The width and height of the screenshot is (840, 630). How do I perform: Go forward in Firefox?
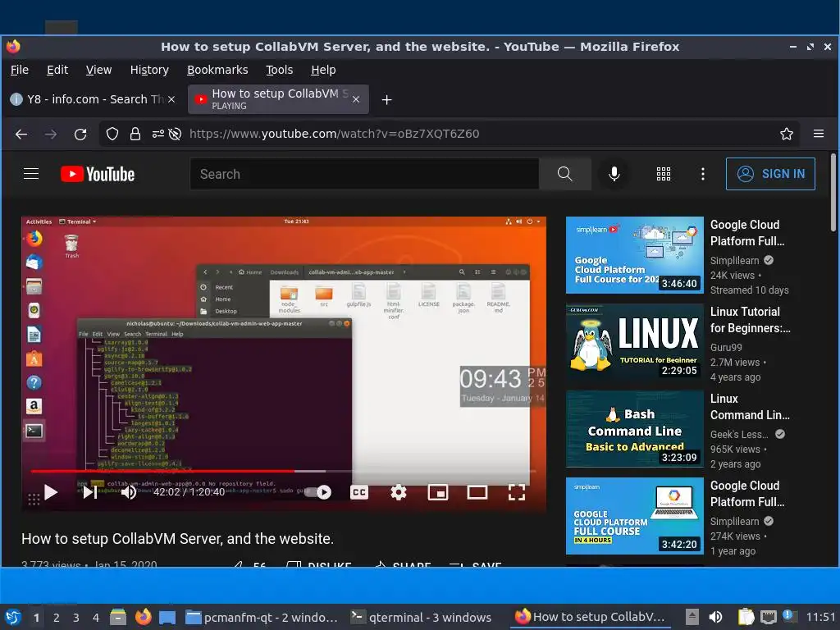pos(51,134)
